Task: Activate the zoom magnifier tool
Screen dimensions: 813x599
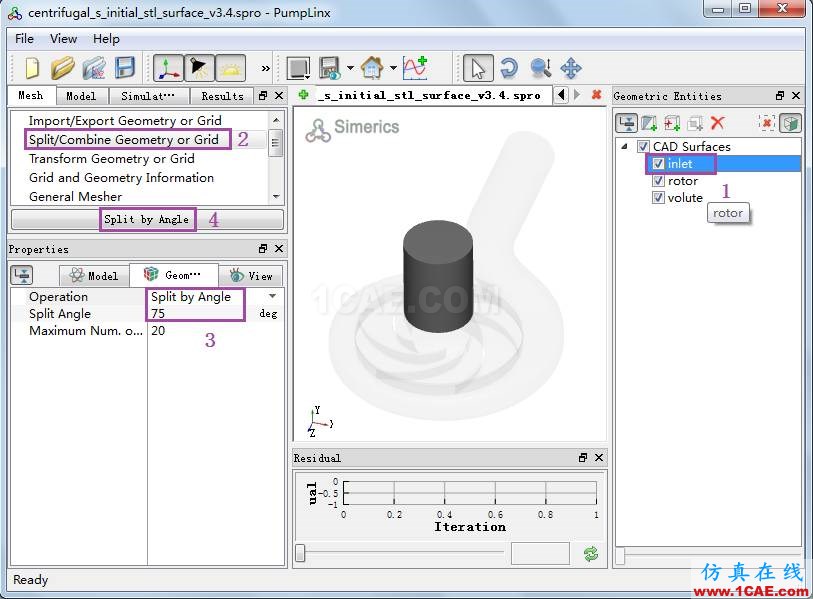Action: (x=540, y=68)
